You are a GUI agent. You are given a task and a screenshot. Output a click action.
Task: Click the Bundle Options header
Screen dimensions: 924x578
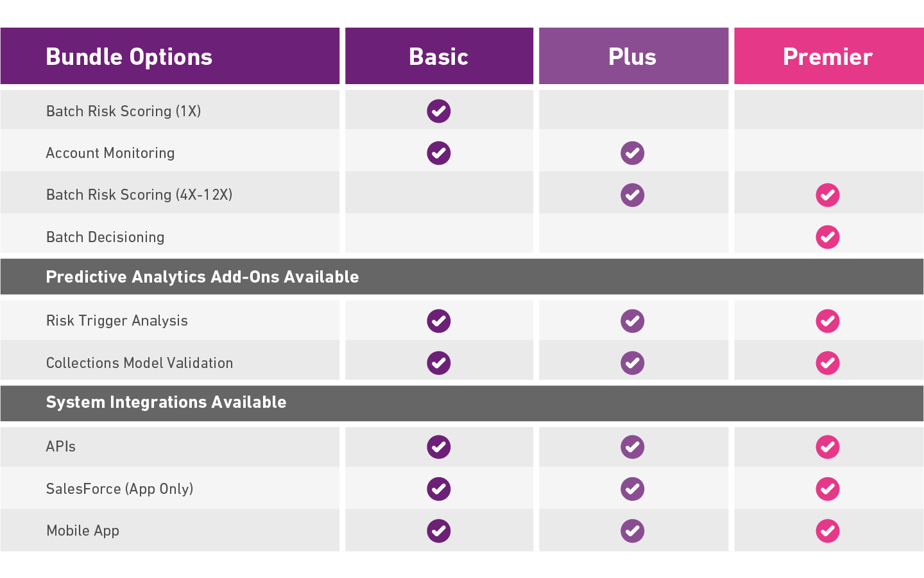coord(129,57)
